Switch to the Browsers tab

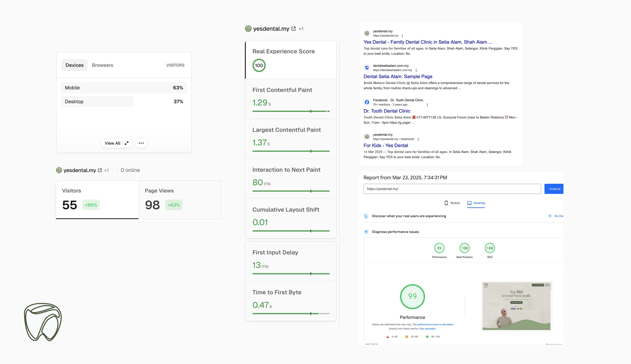pos(103,65)
